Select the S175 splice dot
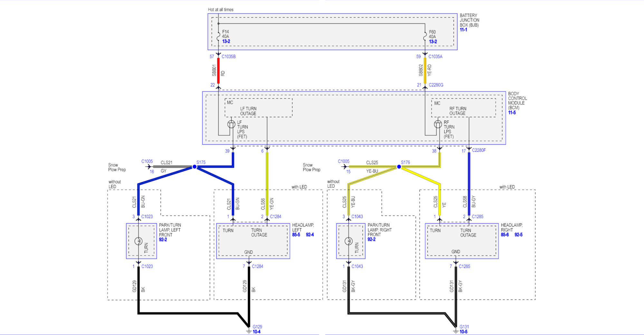The width and height of the screenshot is (644, 335). (x=194, y=167)
